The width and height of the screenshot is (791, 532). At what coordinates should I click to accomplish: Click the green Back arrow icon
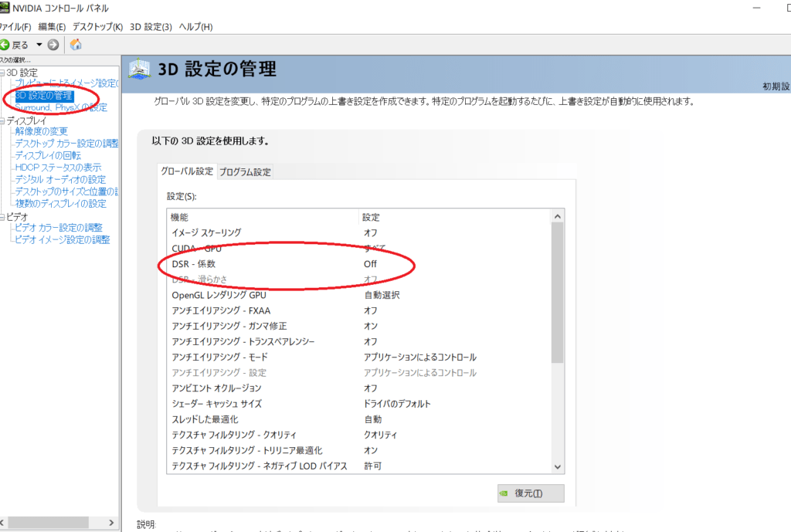(x=5, y=45)
